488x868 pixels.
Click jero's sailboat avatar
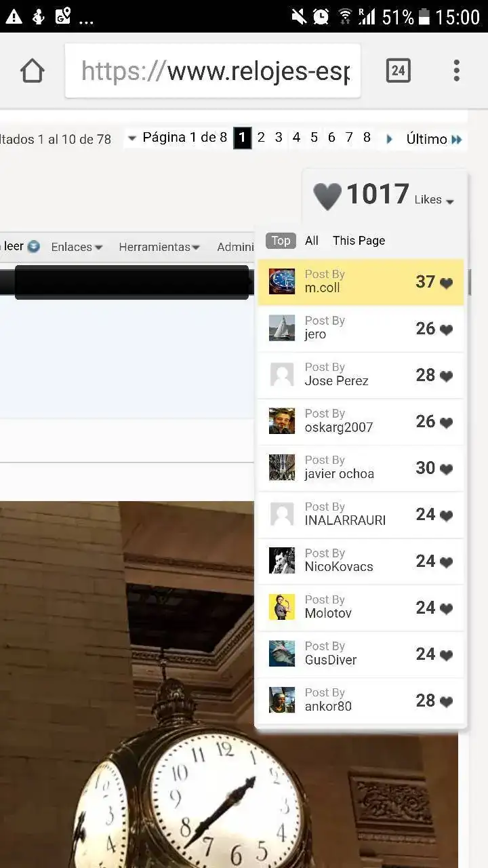coord(282,328)
